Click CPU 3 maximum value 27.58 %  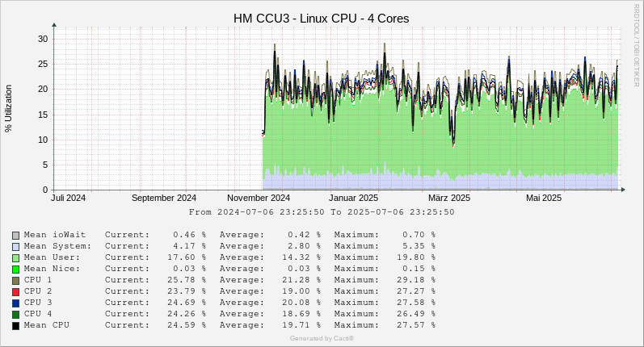pos(416,303)
